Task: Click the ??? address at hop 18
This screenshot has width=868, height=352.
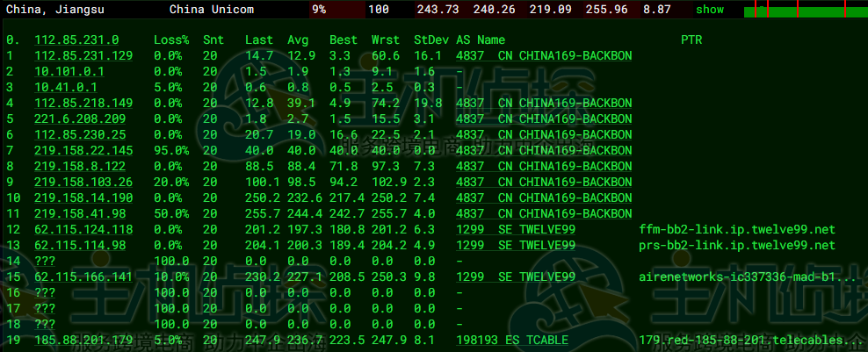Action: (45, 324)
